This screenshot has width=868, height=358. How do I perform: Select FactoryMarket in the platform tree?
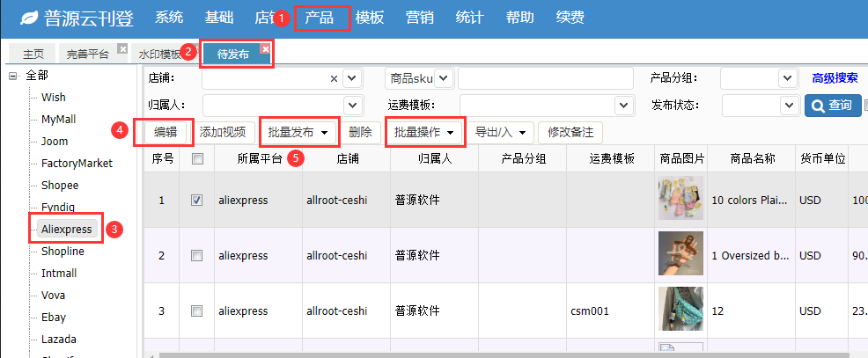[x=77, y=164]
